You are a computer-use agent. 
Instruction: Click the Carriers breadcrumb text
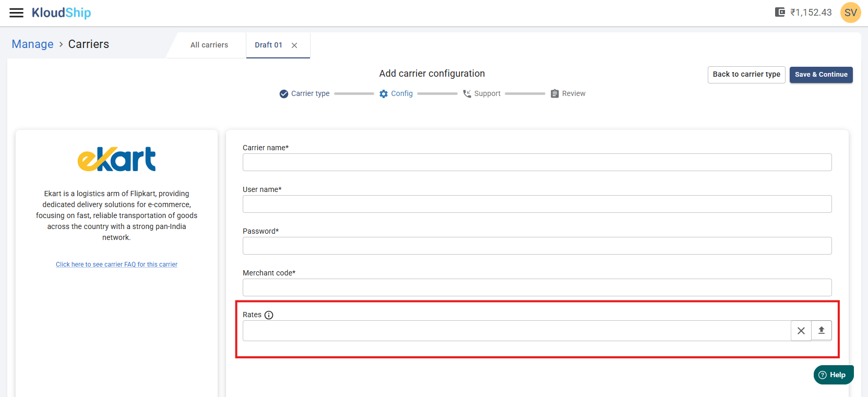pos(89,44)
